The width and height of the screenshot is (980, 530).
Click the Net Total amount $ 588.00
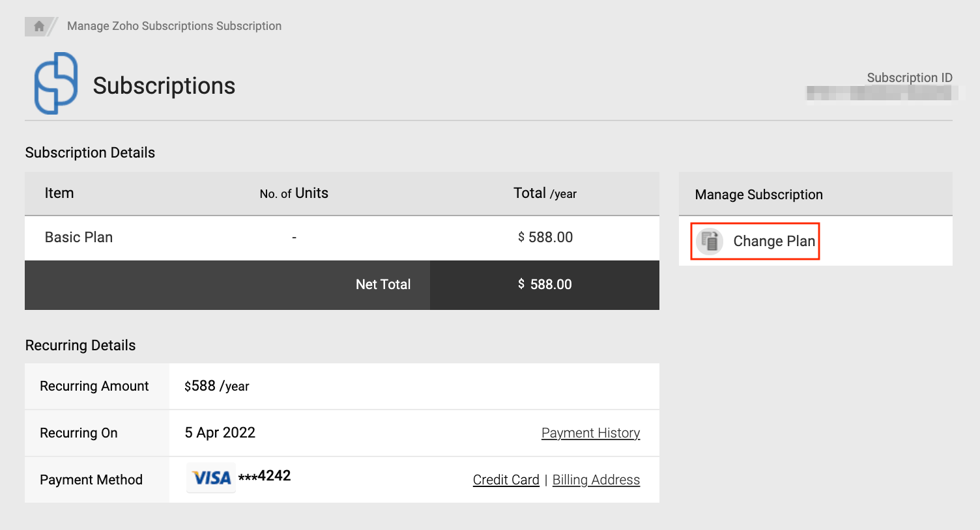(x=545, y=285)
